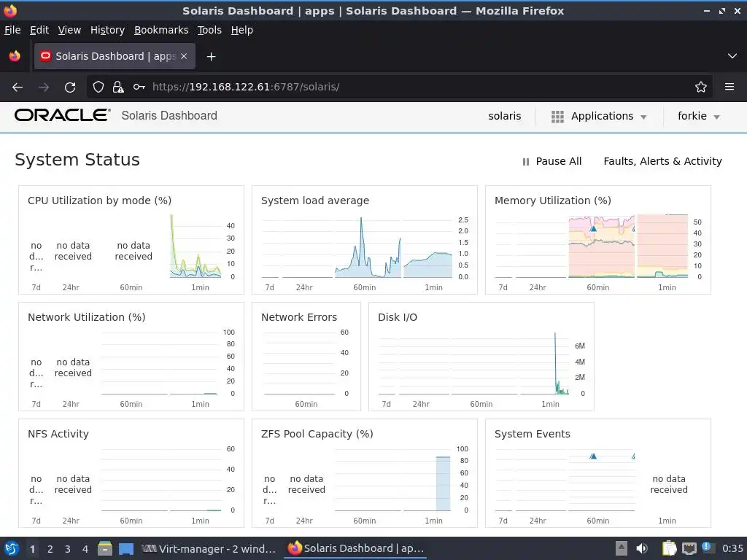
Task: Open a new browser tab
Action: (211, 57)
